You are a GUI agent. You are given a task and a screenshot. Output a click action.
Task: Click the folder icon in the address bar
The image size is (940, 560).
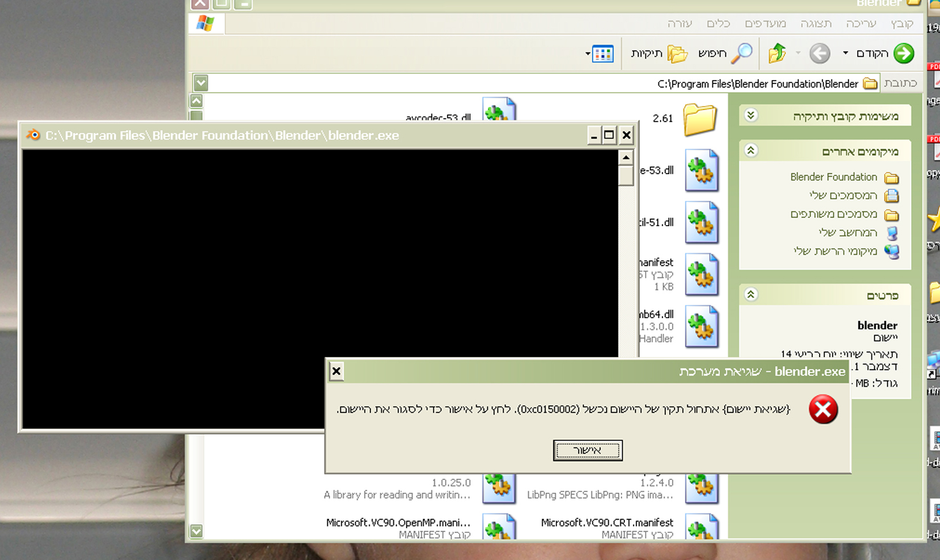coord(870,84)
